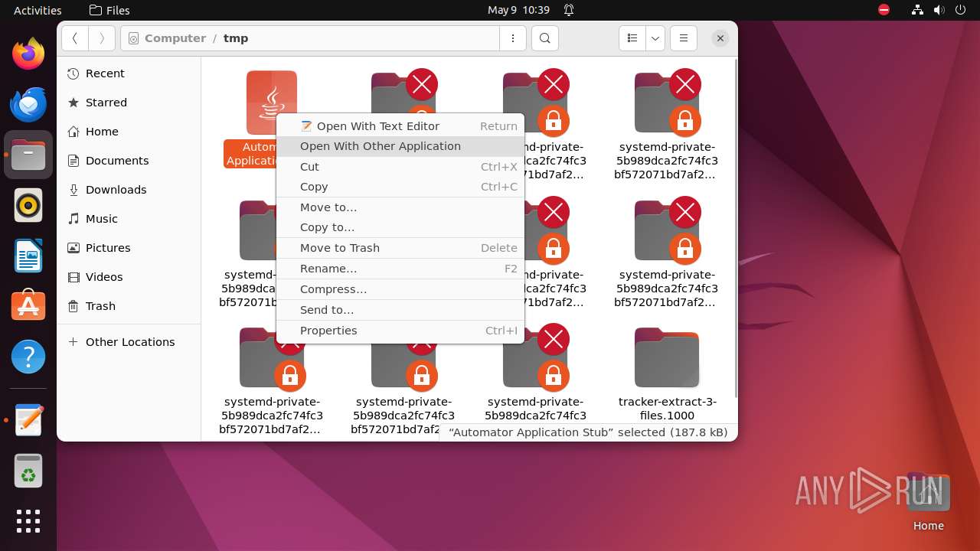The height and width of the screenshot is (551, 980).
Task: Launch LibreOffice Writer from the dock
Action: (28, 256)
